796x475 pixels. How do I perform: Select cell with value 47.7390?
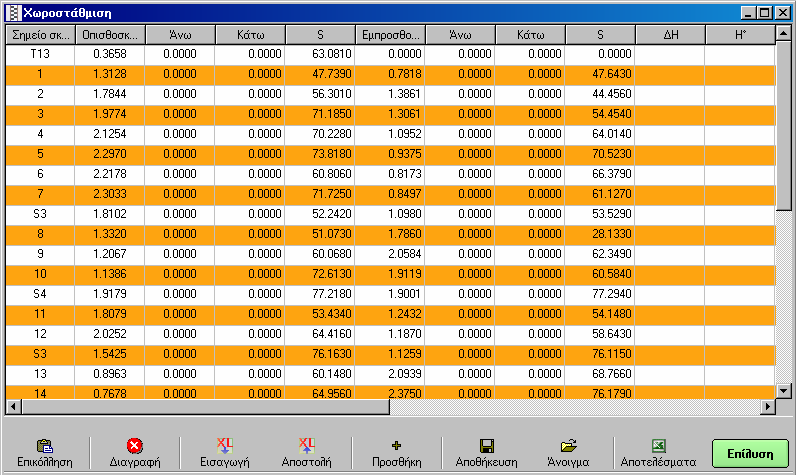point(320,74)
